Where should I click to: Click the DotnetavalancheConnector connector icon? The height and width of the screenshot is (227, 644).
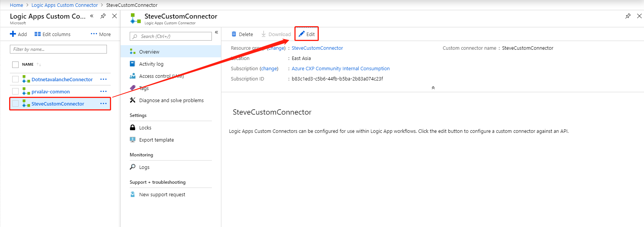26,79
